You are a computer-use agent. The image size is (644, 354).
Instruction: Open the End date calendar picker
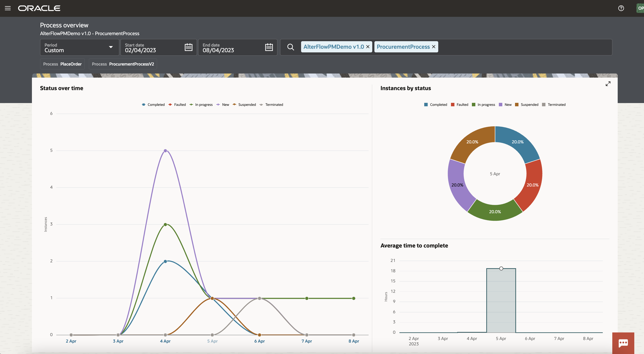tap(269, 47)
